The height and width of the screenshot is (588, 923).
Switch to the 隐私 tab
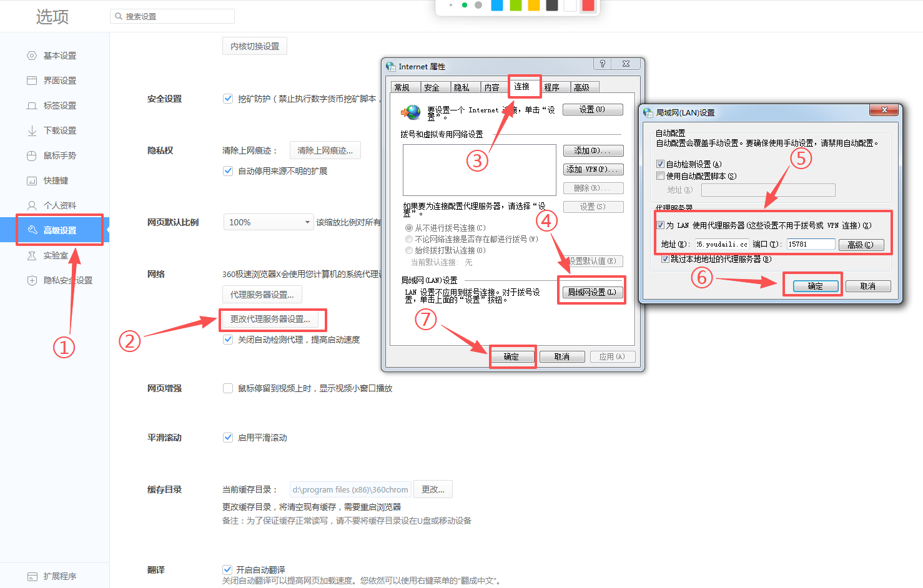click(465, 87)
